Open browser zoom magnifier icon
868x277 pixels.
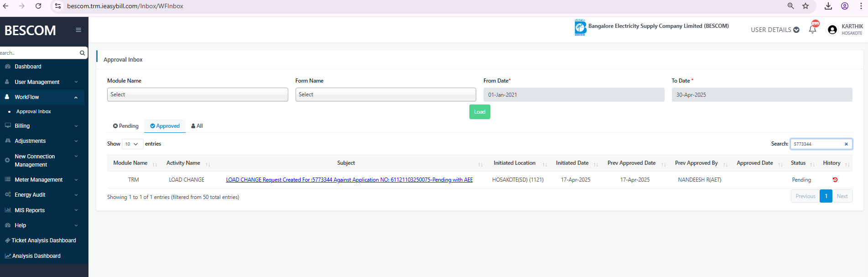tap(791, 6)
